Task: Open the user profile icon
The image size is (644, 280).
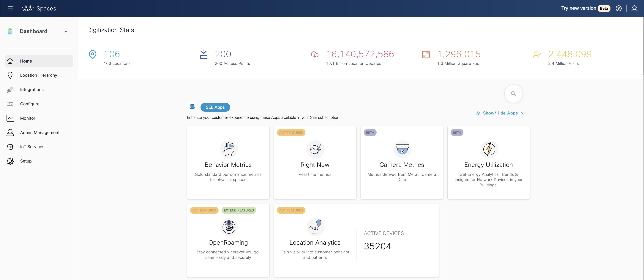Action: (634, 8)
